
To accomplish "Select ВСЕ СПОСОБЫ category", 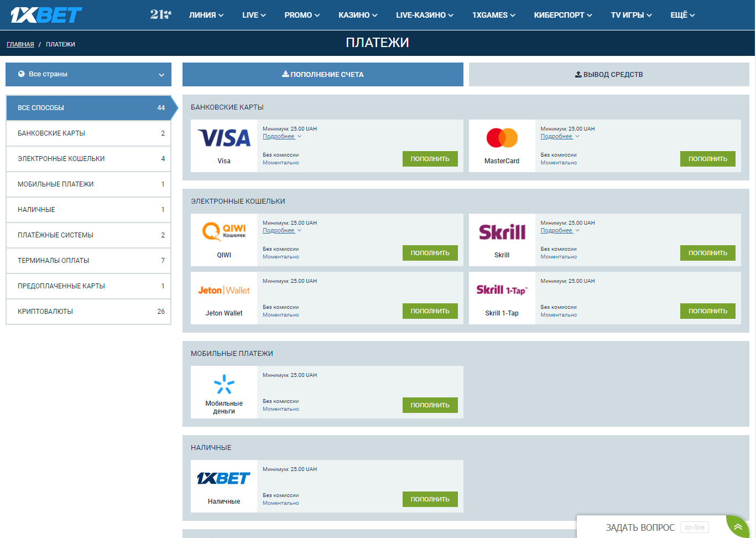I will click(88, 108).
